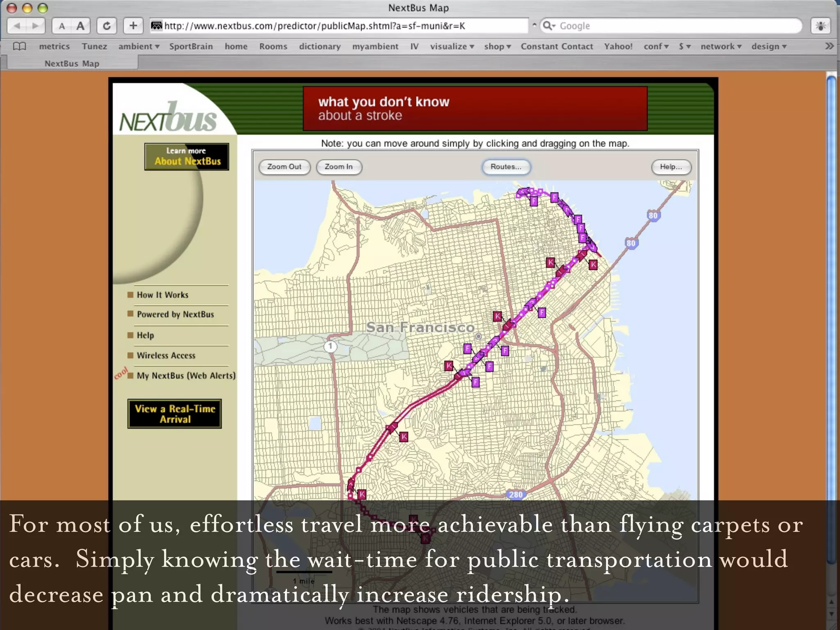This screenshot has height=630, width=840.
Task: Select the NextBus Map tab
Action: 72,63
